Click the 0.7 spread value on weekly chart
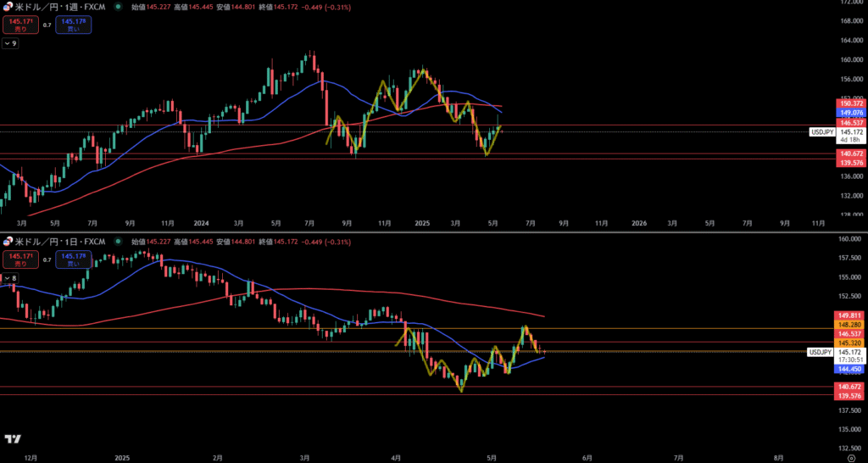 click(47, 25)
